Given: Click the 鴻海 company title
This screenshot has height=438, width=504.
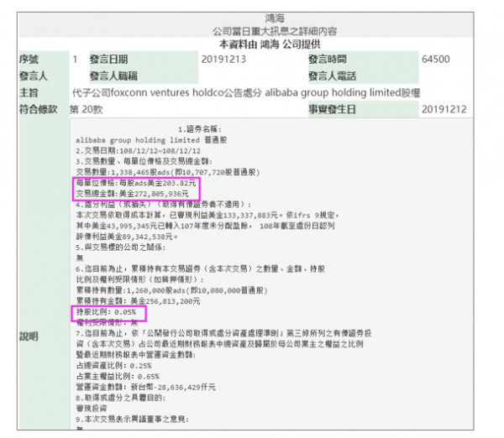Looking at the screenshot, I should point(275,18).
